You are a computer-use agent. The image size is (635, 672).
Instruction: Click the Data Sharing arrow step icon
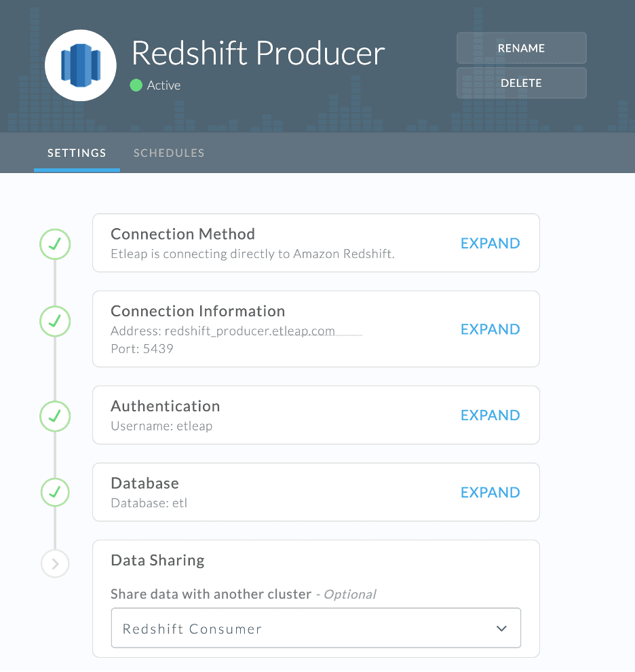coord(55,563)
